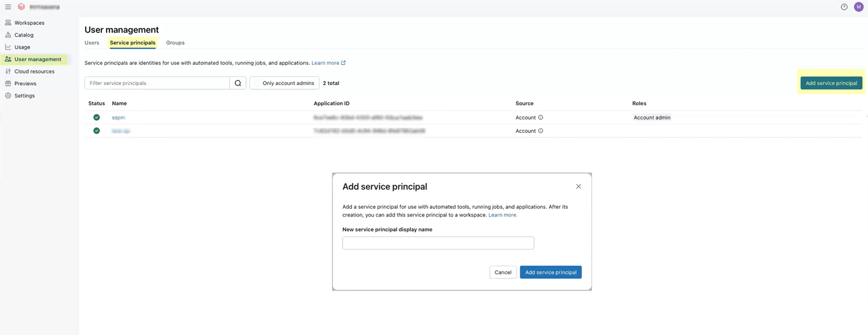Click info icon in second row Source
This screenshot has height=335, width=868.
click(540, 131)
